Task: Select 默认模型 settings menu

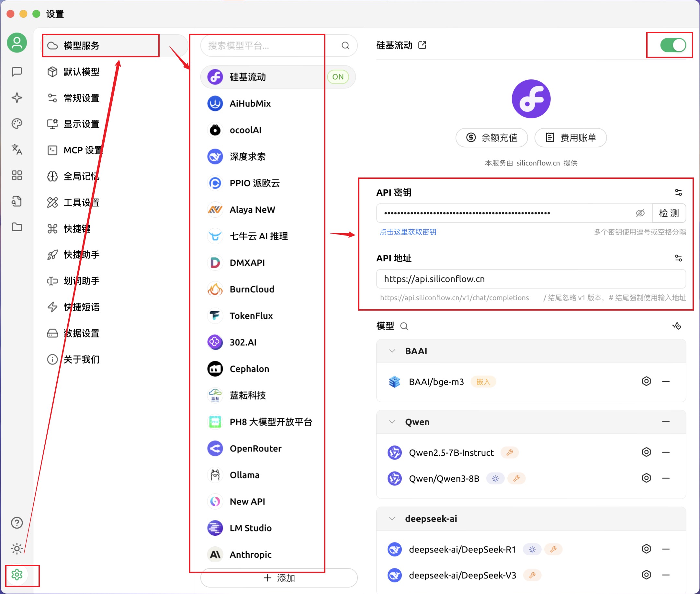Action: (114, 72)
